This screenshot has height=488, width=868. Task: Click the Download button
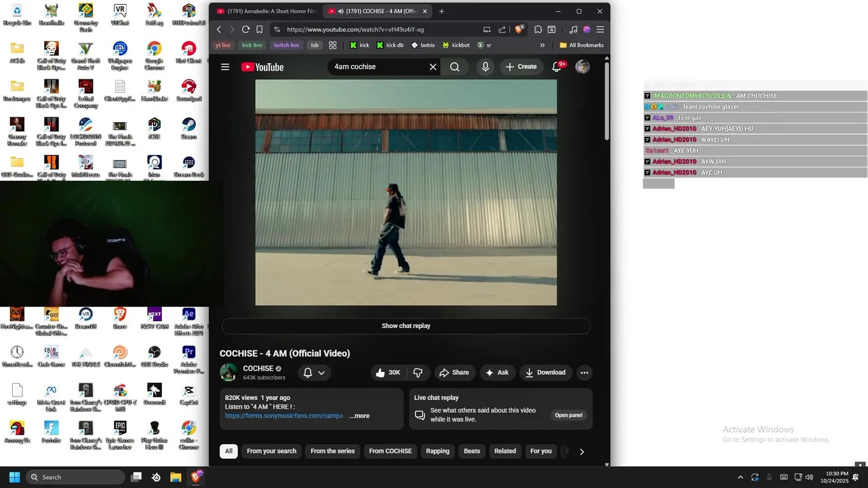[x=545, y=373]
